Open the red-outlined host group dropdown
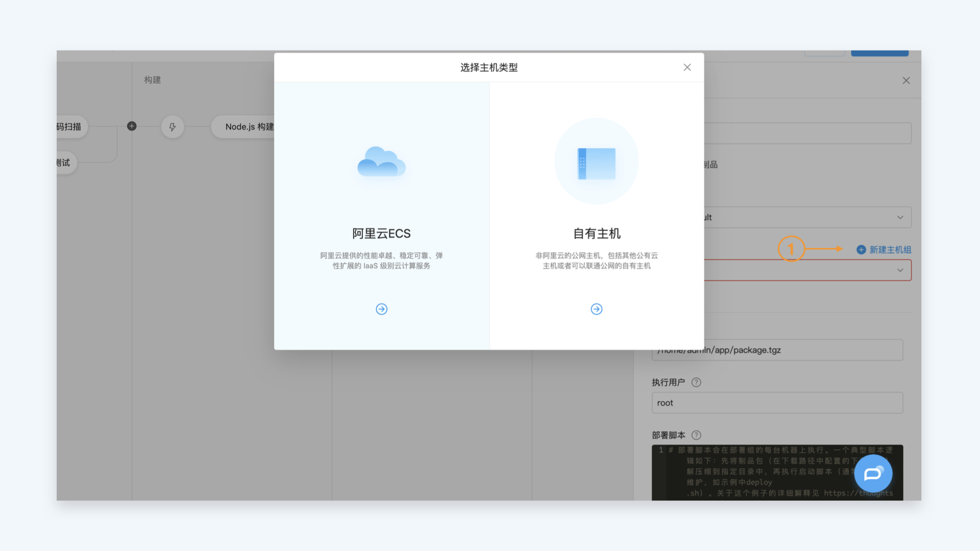This screenshot has height=551, width=980. point(807,270)
